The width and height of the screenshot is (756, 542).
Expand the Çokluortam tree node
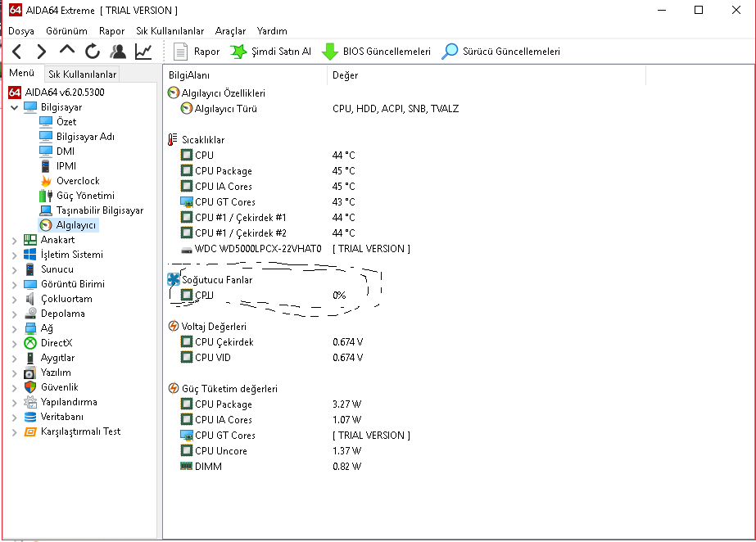coord(15,299)
